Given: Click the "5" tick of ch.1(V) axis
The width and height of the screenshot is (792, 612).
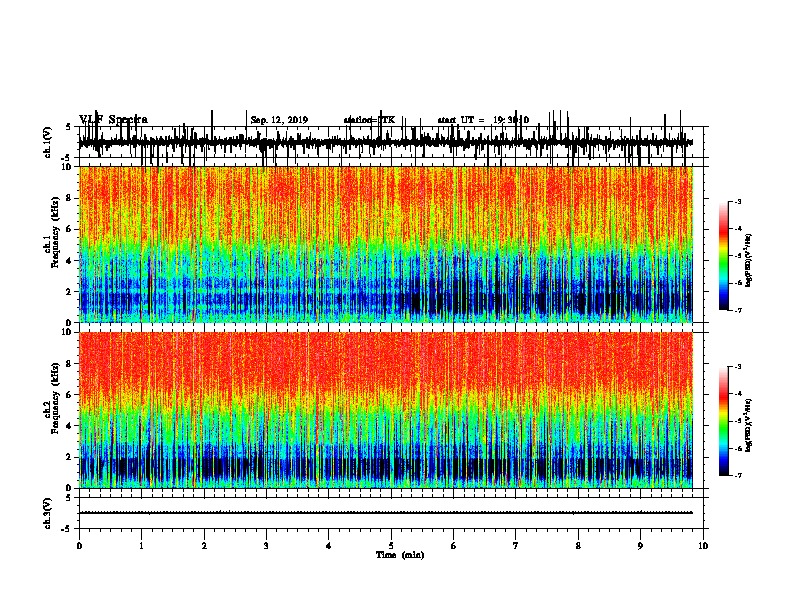Looking at the screenshot, I should pyautogui.click(x=69, y=127).
